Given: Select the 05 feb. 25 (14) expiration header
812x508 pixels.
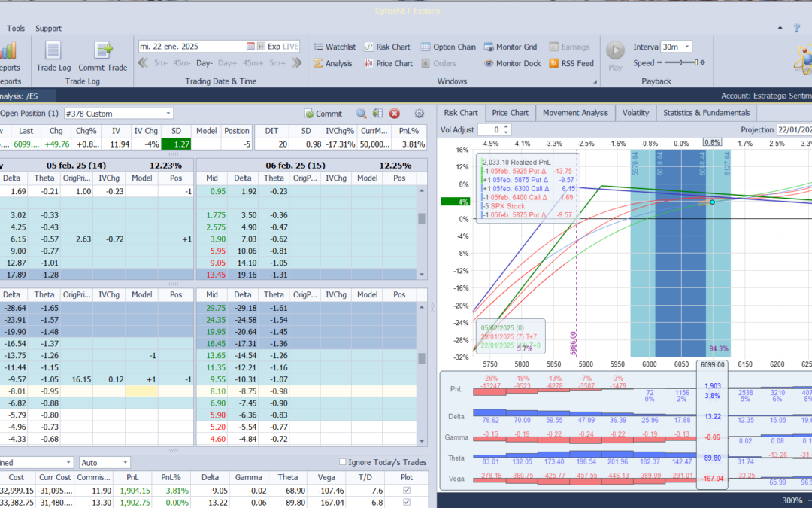Looking at the screenshot, I should click(x=76, y=166).
